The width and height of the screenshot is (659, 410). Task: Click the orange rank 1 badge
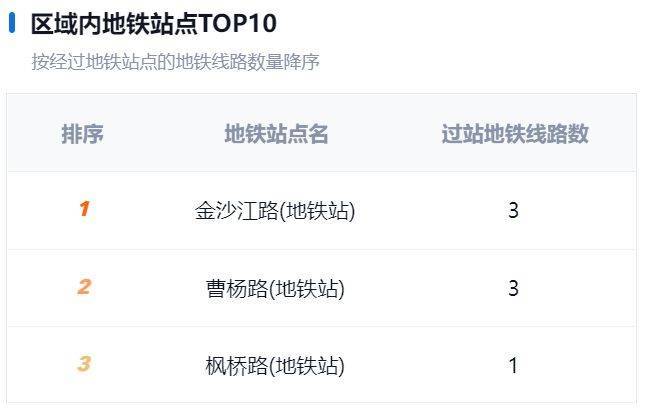84,210
